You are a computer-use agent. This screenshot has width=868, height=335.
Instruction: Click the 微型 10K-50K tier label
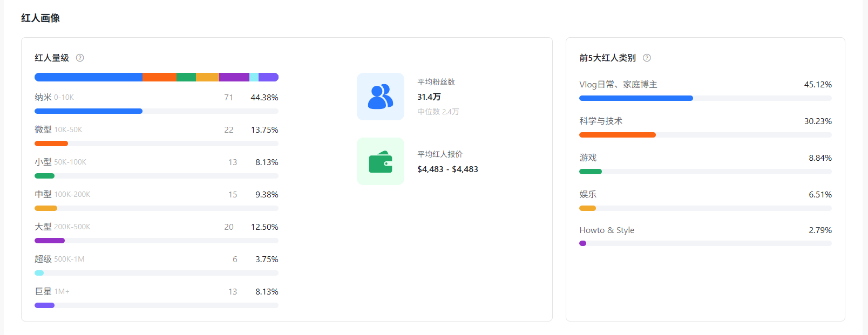(58, 129)
